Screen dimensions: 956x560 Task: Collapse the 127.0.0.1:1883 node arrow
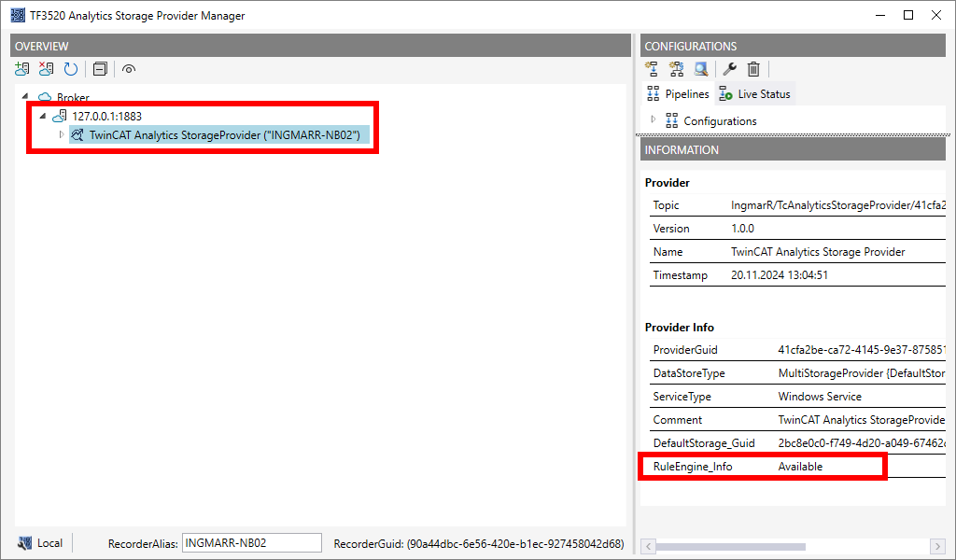[x=43, y=116]
